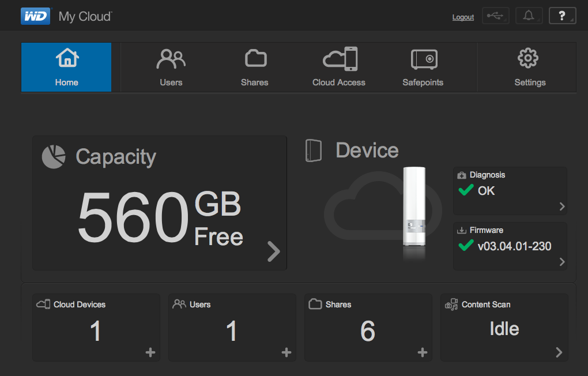The width and height of the screenshot is (588, 376).
Task: Click the Cloud Devices count 1
Action: click(96, 331)
